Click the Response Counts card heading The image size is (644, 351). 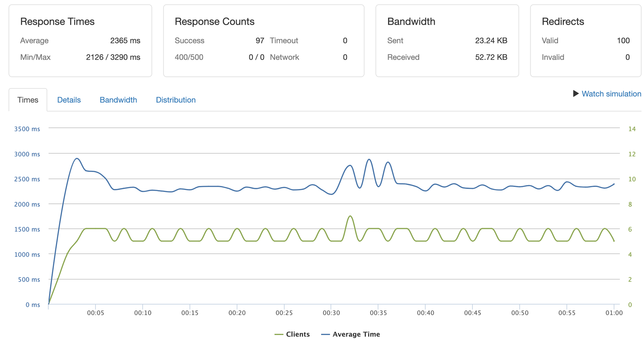click(214, 22)
